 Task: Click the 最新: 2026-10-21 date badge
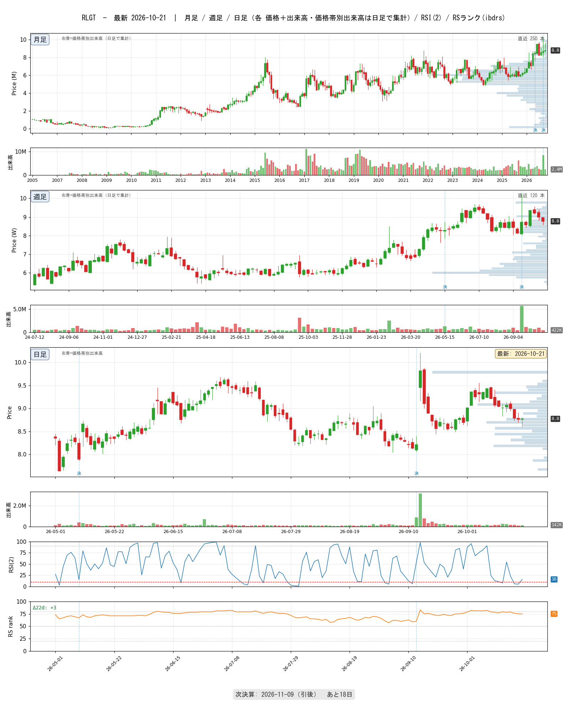click(x=521, y=354)
